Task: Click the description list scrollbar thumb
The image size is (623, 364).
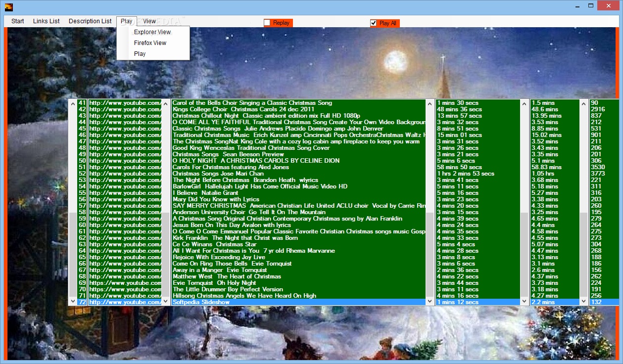Action: (430, 255)
